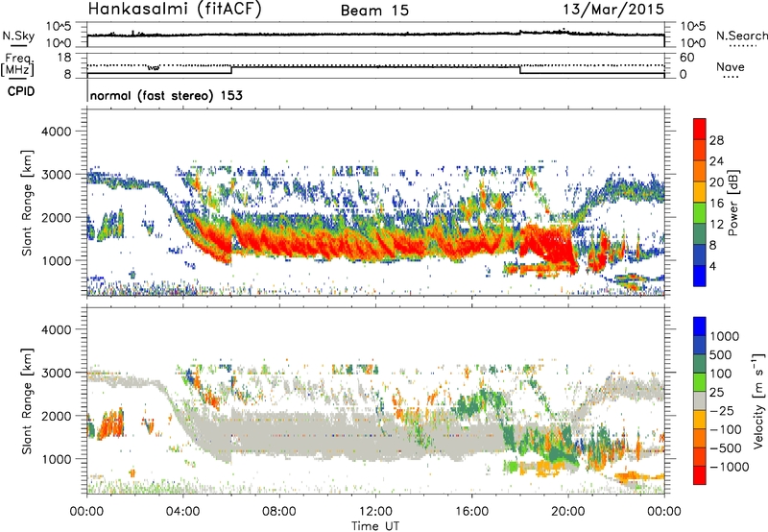Click the 'Velocity [m s⁻¹]' colorbar label
768x532 pixels.
(x=758, y=400)
